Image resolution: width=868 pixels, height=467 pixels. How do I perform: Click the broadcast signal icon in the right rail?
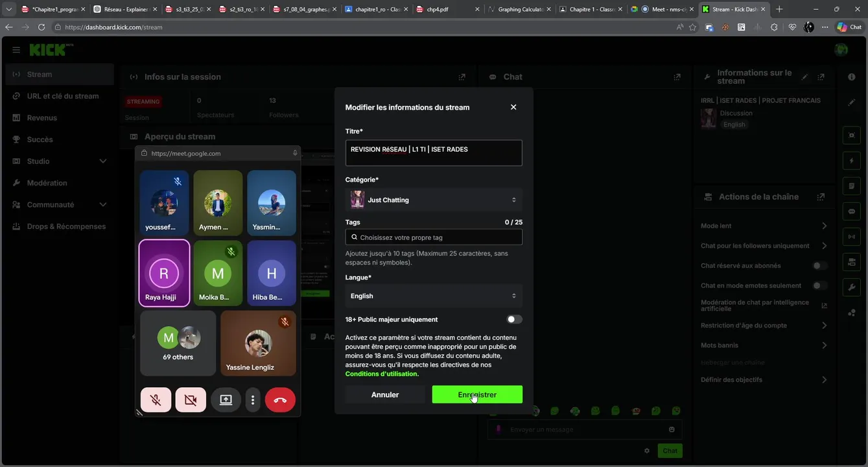[852, 237]
